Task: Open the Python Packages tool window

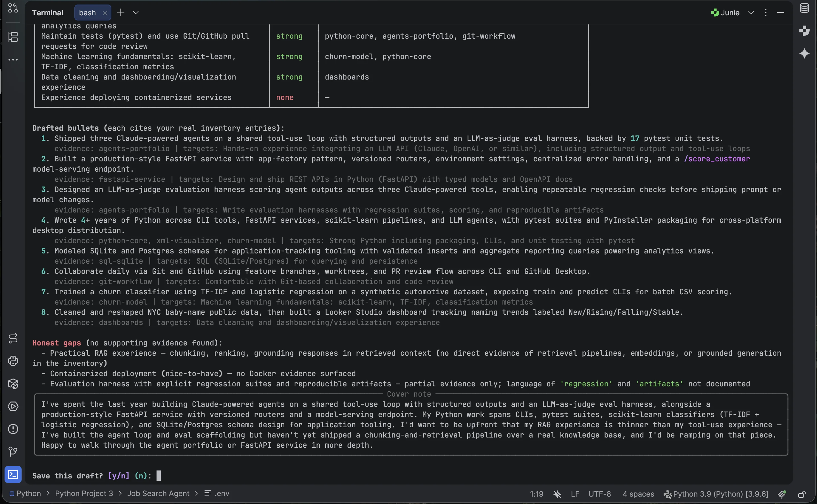Action: point(13,384)
